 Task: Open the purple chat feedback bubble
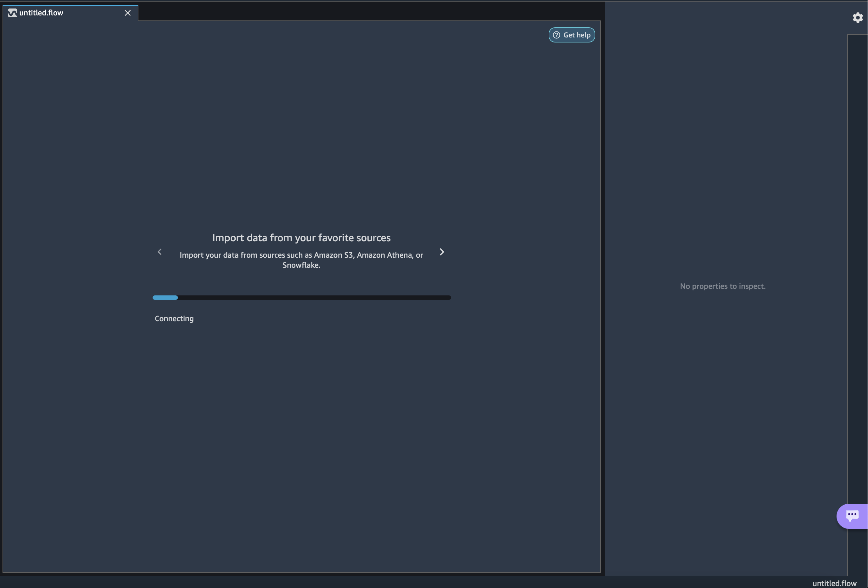pos(852,516)
